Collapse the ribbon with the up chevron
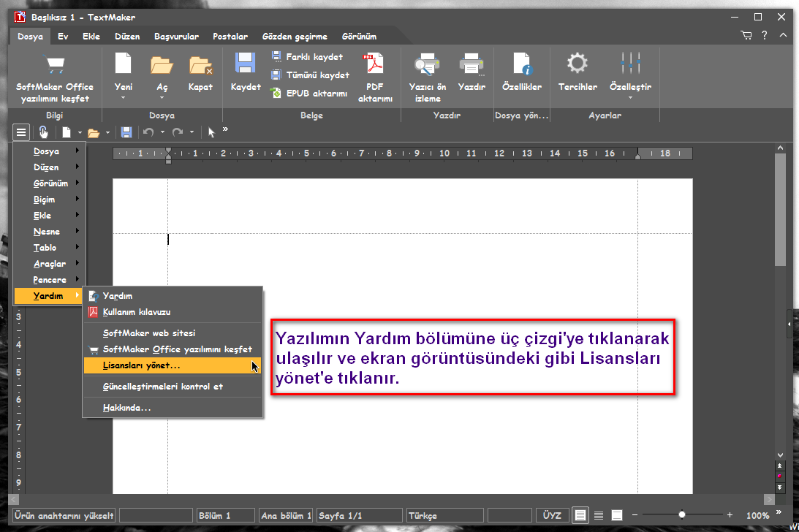 coord(783,35)
